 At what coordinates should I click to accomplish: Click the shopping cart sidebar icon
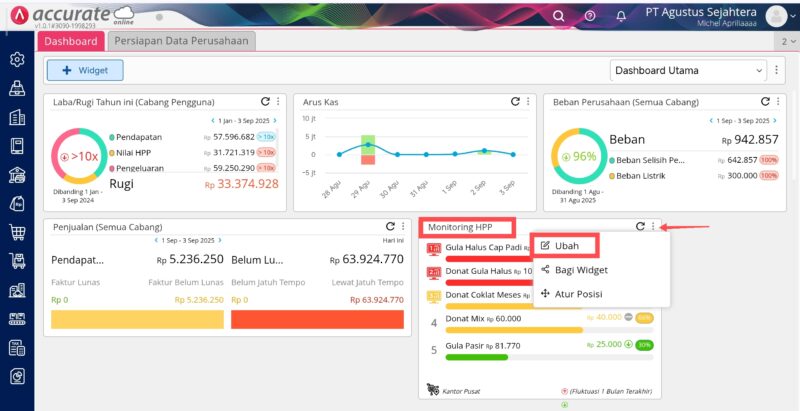(17, 233)
